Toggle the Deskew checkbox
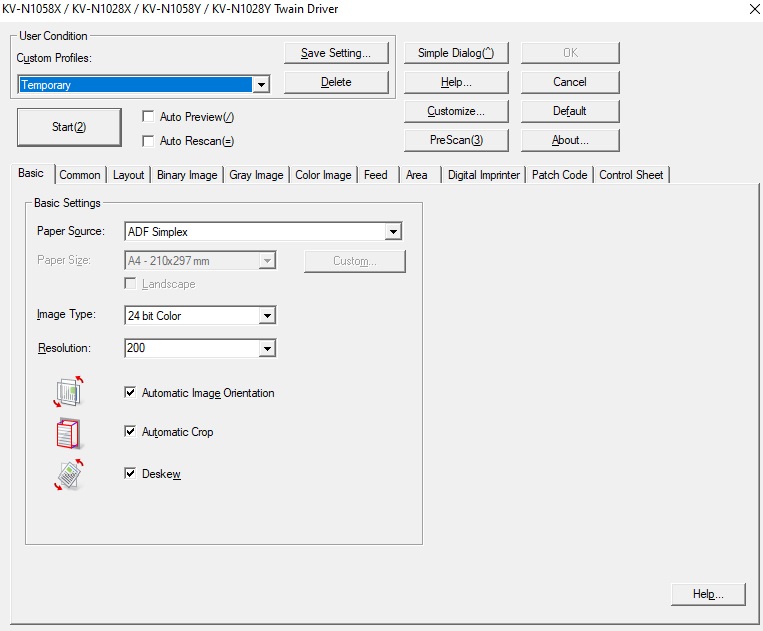 tap(130, 473)
